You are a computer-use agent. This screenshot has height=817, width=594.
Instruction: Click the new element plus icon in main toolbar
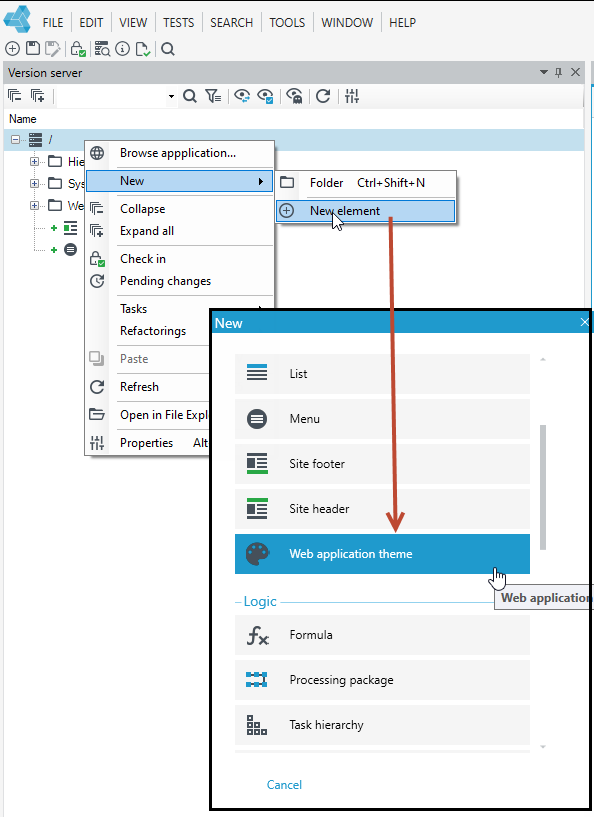pyautogui.click(x=13, y=49)
